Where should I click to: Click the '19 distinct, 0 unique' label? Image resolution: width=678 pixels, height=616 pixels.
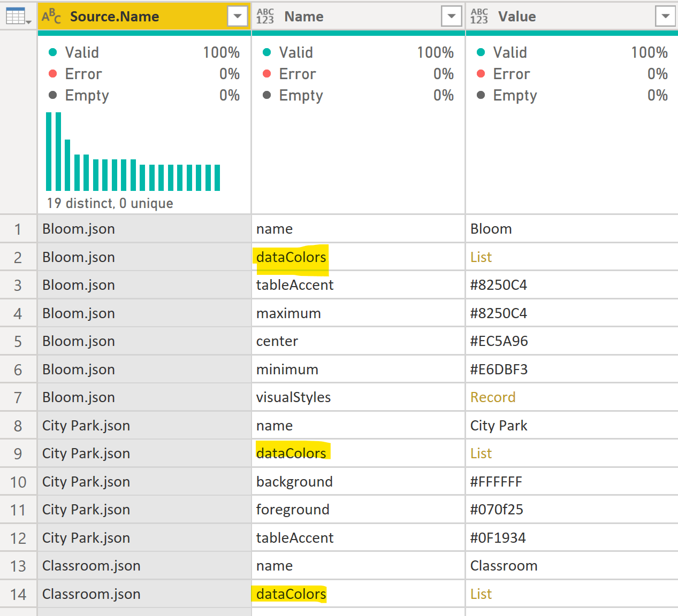tap(110, 203)
